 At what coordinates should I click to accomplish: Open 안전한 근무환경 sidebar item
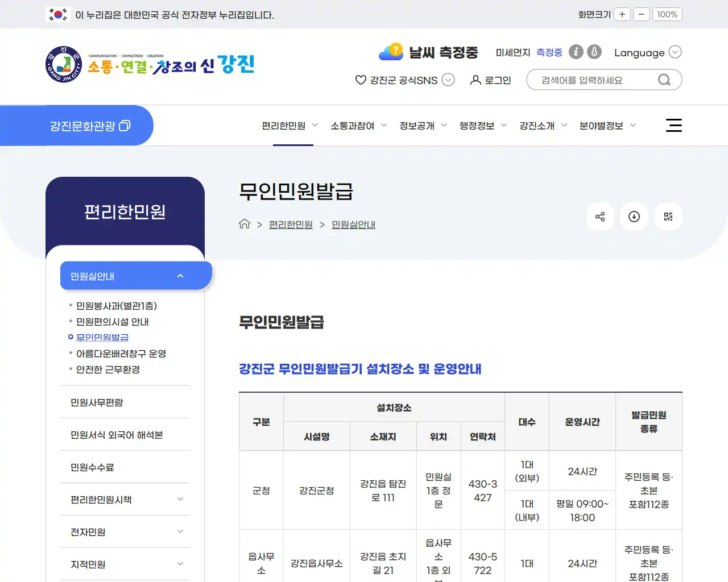point(108,369)
